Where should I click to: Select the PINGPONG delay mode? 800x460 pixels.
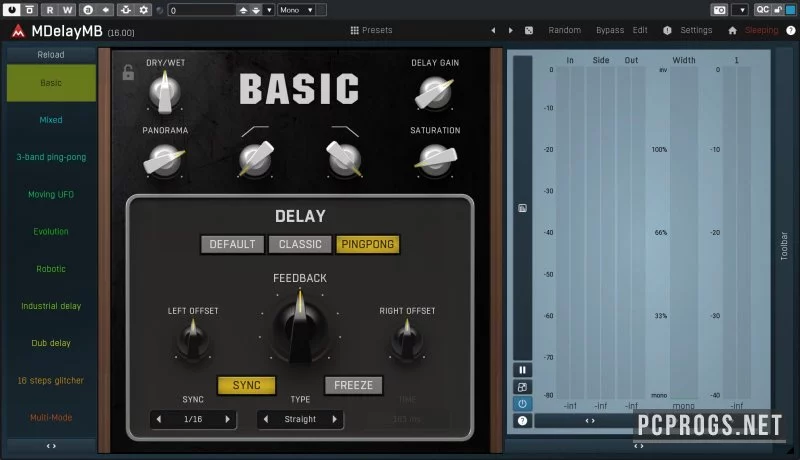tap(367, 244)
